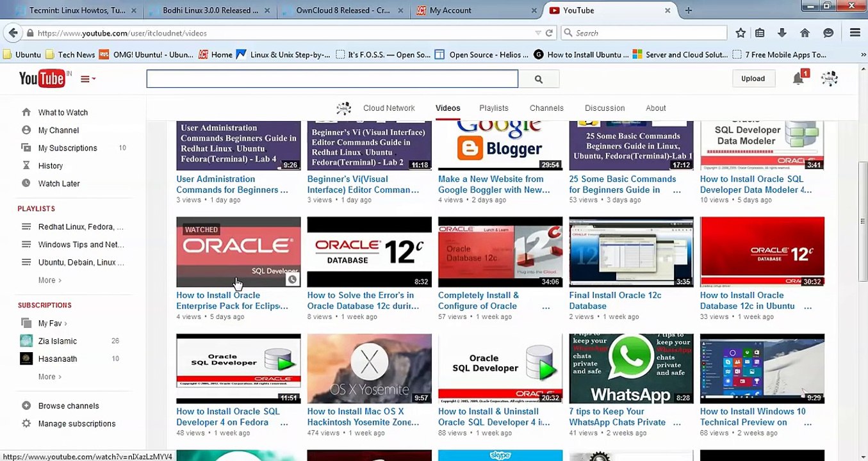The image size is (868, 461).
Task: Open Hasanaath subscription
Action: click(57, 359)
